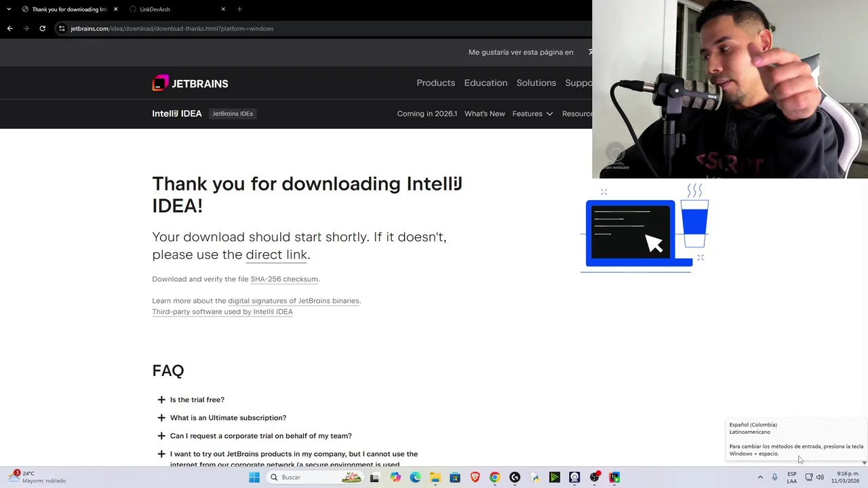Launch Copilot from the taskbar

pyautogui.click(x=395, y=477)
